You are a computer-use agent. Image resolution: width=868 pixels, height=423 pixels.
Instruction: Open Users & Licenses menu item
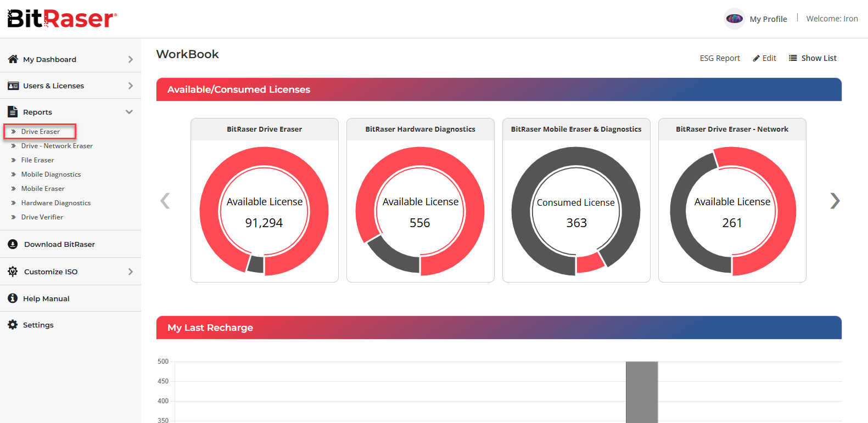click(53, 86)
